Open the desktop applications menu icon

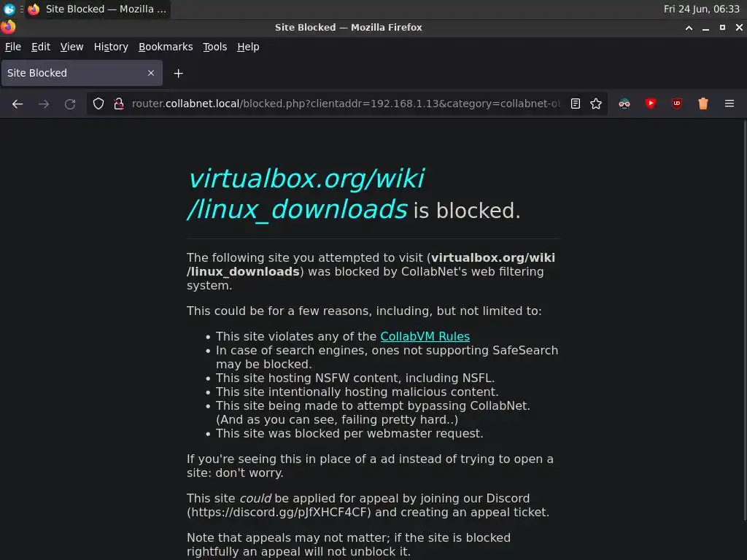[x=9, y=9]
